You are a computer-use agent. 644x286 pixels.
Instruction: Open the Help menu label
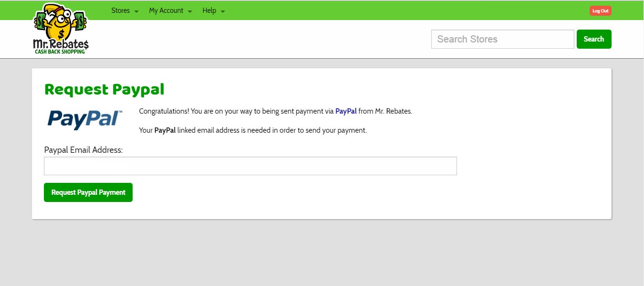tap(209, 11)
